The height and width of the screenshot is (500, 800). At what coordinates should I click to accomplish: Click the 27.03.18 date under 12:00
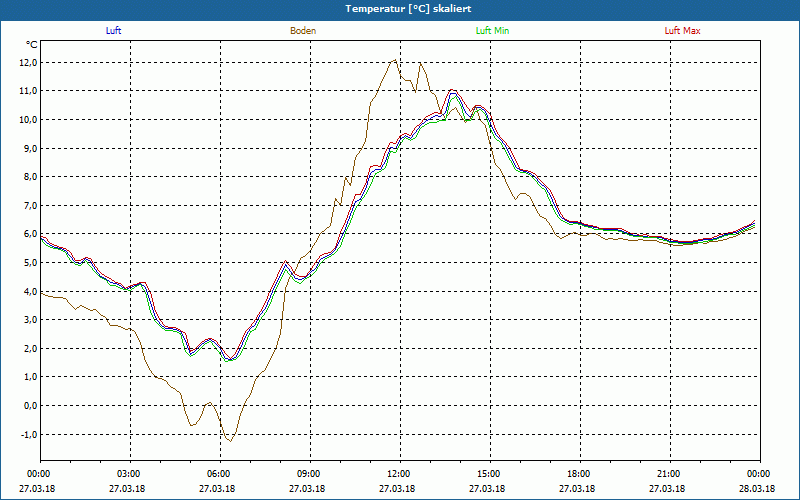pyautogui.click(x=397, y=488)
